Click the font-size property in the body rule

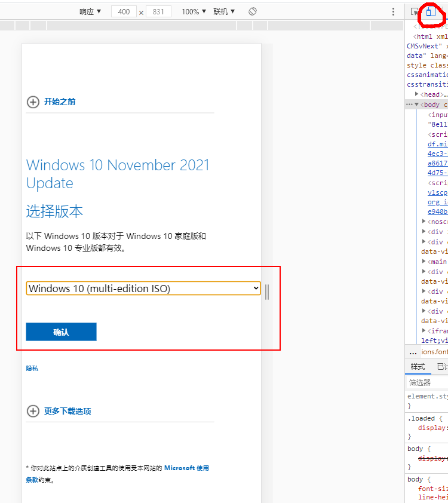(433, 489)
